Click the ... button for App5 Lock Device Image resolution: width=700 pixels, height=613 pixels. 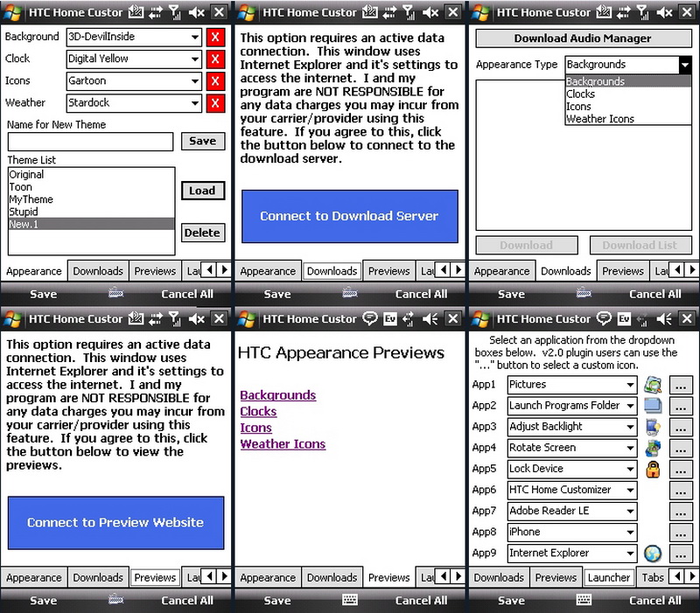(681, 470)
